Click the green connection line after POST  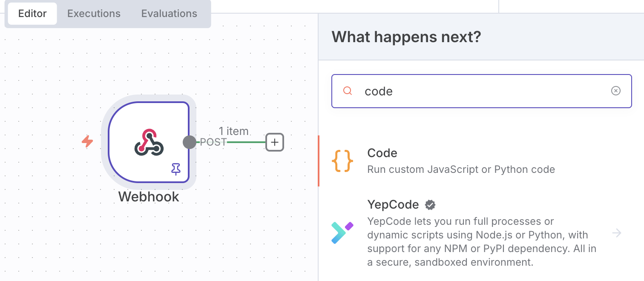point(246,142)
